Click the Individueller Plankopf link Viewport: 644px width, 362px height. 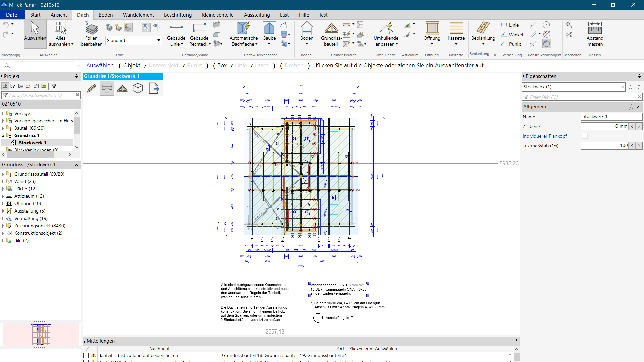click(544, 136)
